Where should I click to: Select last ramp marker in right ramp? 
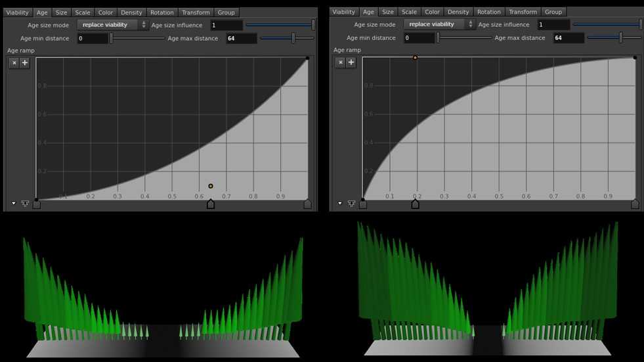[x=635, y=204]
